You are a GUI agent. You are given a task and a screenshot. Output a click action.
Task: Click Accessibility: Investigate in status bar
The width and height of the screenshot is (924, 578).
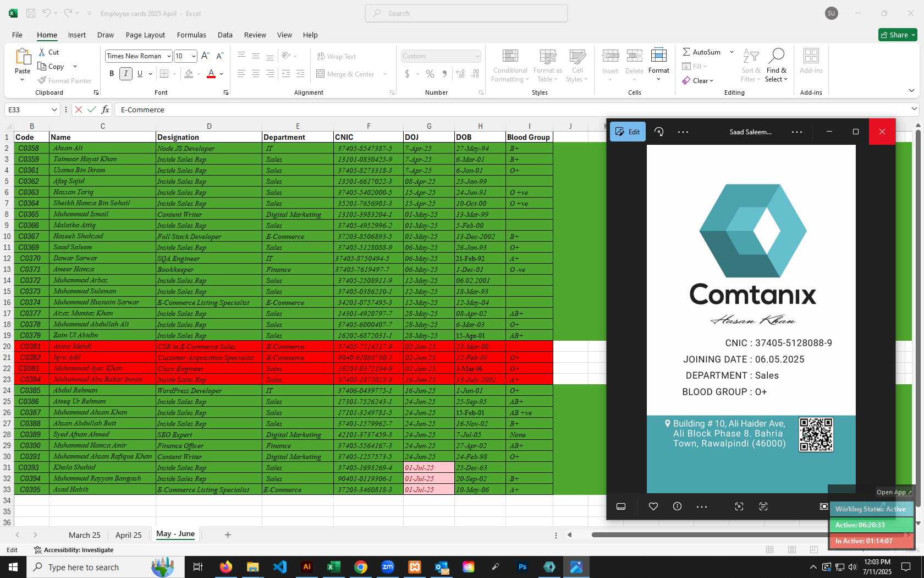tap(74, 550)
